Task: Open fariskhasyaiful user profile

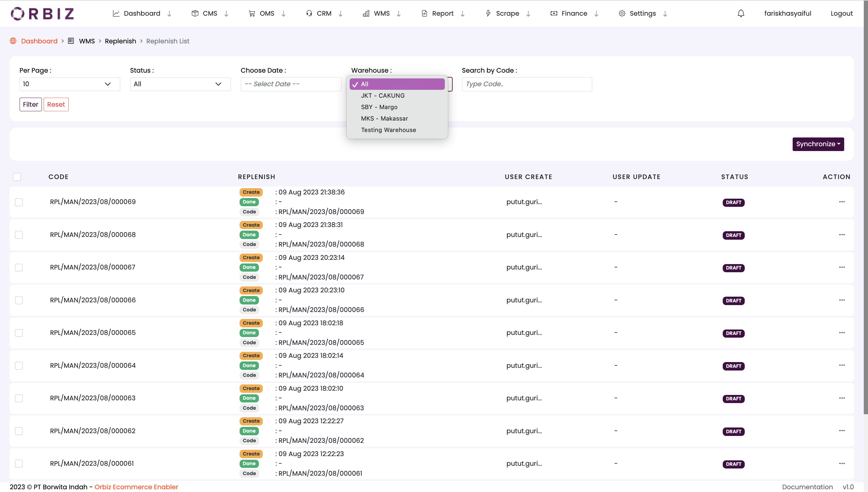Action: pyautogui.click(x=788, y=14)
